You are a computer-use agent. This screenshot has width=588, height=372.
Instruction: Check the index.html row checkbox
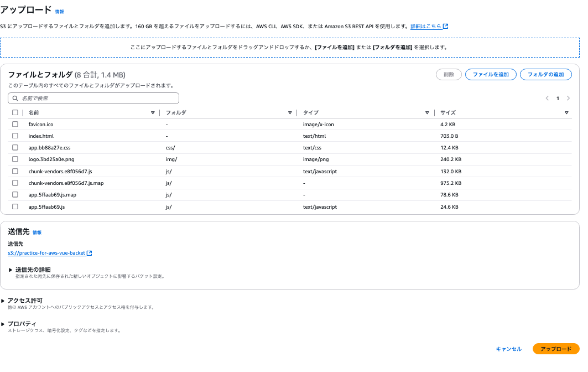15,136
